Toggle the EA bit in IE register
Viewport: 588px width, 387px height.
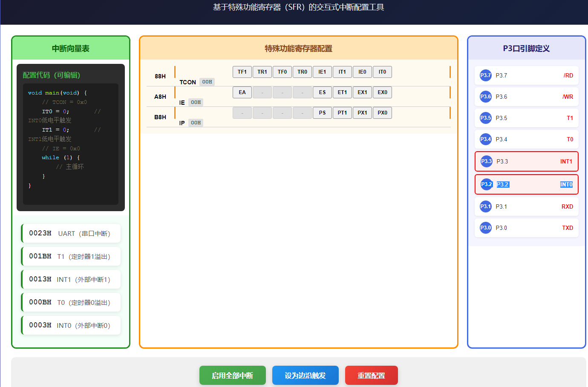pos(242,92)
